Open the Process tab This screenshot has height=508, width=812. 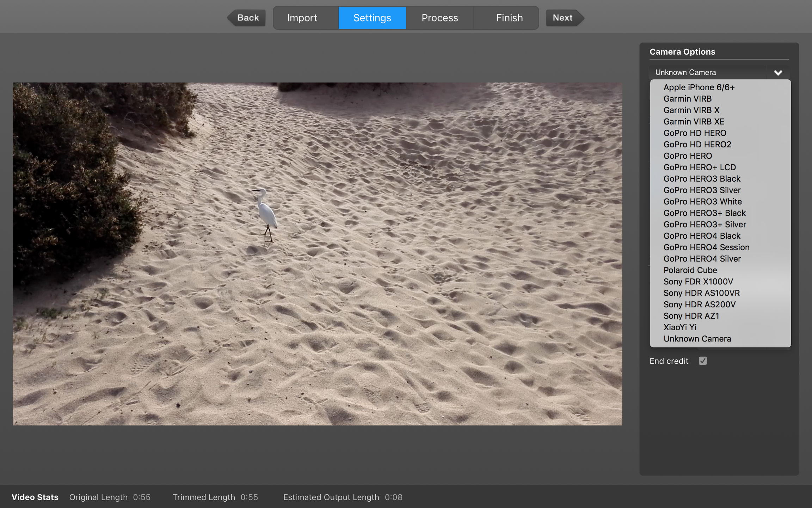coord(439,18)
